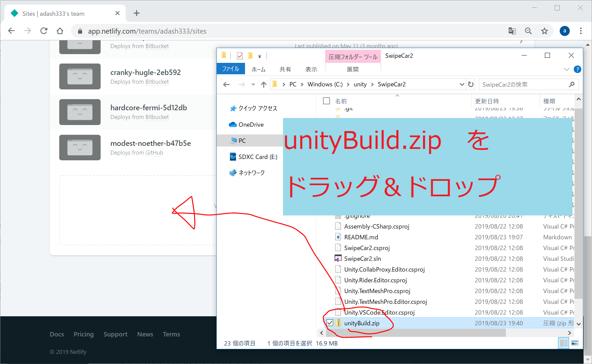Open the ホーム ribbon tab
The height and width of the screenshot is (364, 592).
258,69
